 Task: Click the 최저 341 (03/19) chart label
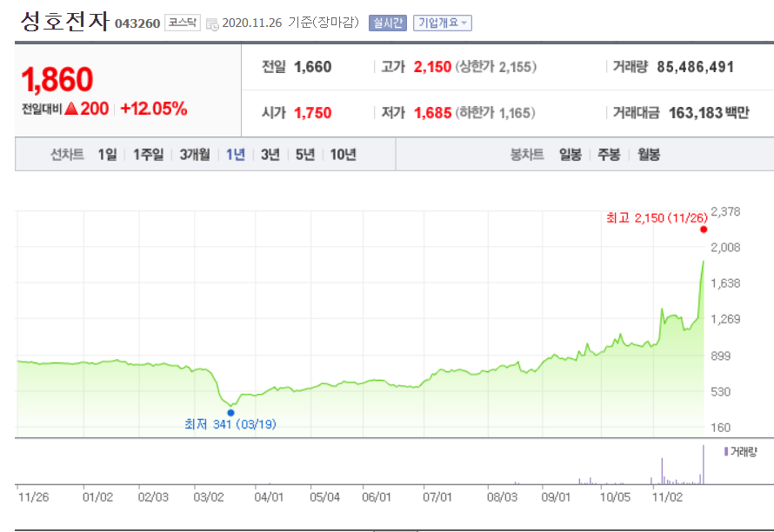[x=230, y=424]
